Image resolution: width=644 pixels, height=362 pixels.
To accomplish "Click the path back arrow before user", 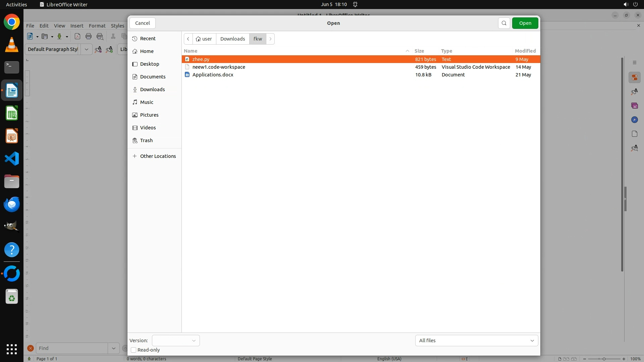I will [x=188, y=39].
